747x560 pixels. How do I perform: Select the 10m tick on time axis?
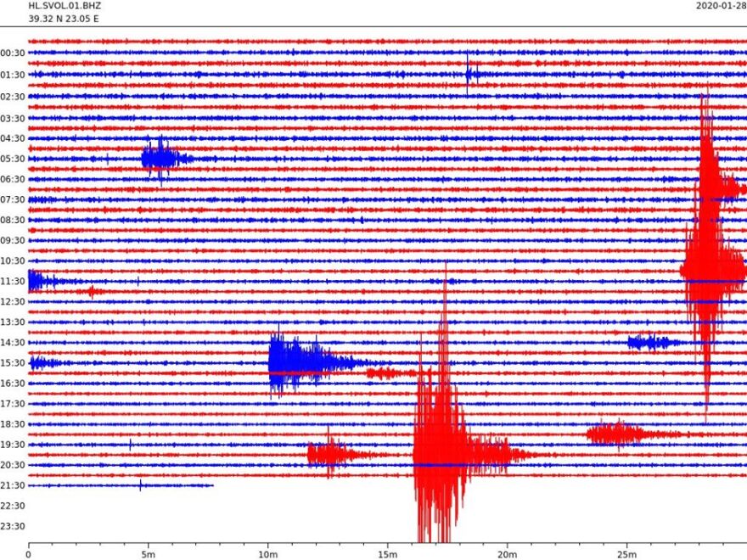point(268,554)
